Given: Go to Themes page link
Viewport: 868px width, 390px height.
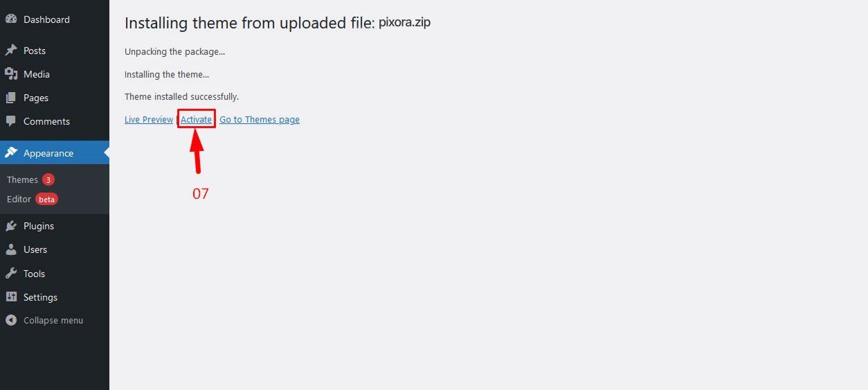Looking at the screenshot, I should (x=260, y=119).
